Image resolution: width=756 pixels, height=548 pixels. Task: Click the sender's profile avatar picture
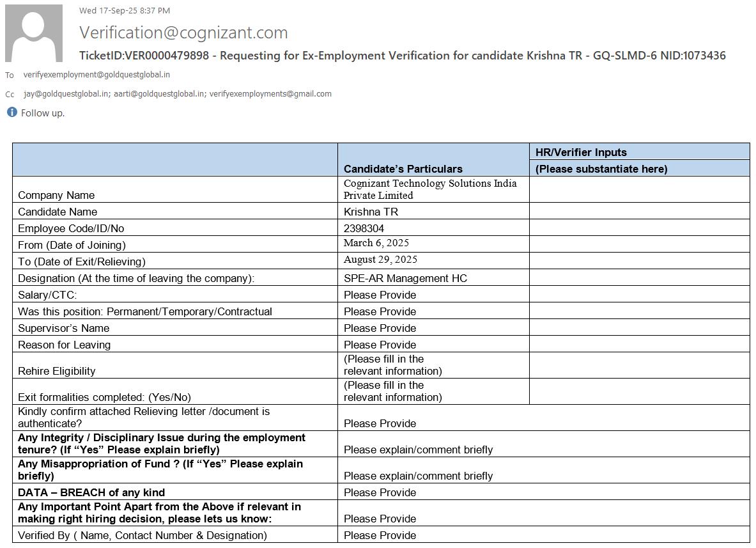pos(34,33)
